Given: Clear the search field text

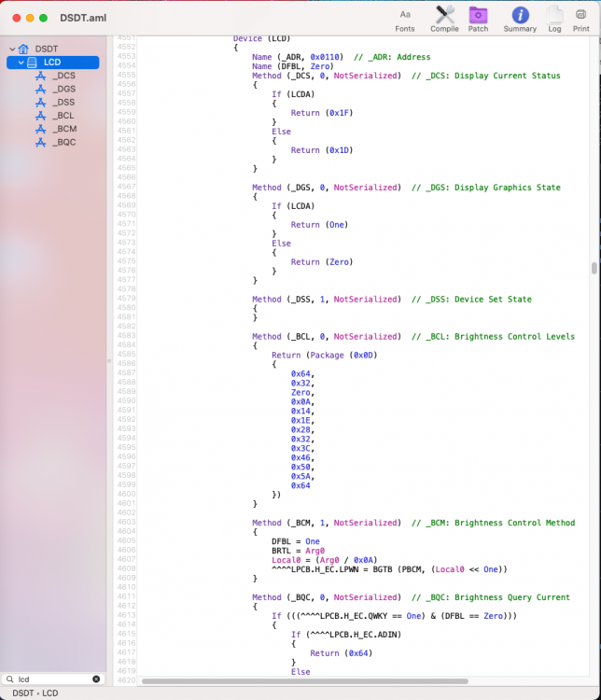Looking at the screenshot, I should tap(96, 679).
